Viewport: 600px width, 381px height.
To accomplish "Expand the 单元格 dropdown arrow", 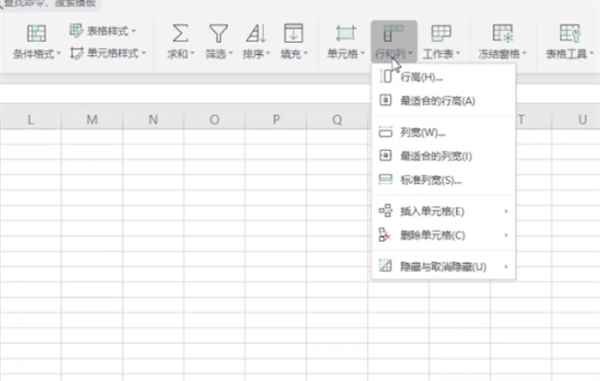I will tap(362, 54).
